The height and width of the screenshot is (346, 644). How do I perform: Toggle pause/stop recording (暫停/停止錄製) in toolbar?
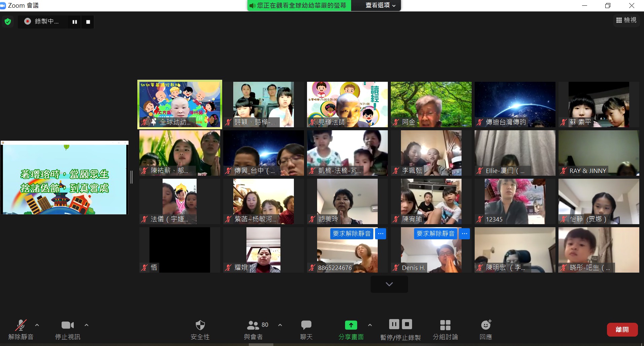[400, 324]
